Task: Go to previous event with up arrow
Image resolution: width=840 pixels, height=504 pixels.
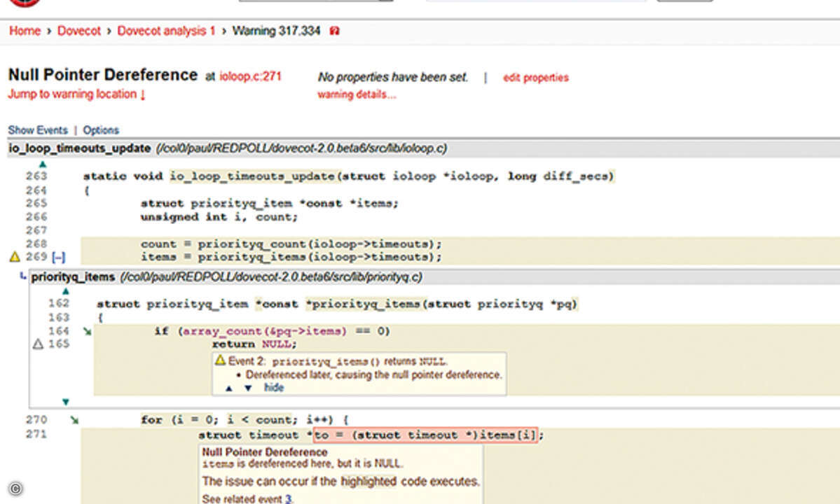Action: [x=229, y=388]
